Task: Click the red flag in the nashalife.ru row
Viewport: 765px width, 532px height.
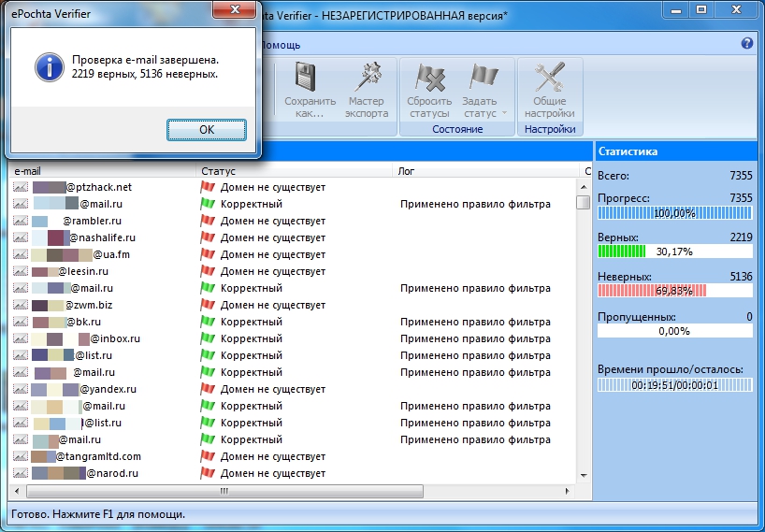Action: click(208, 237)
